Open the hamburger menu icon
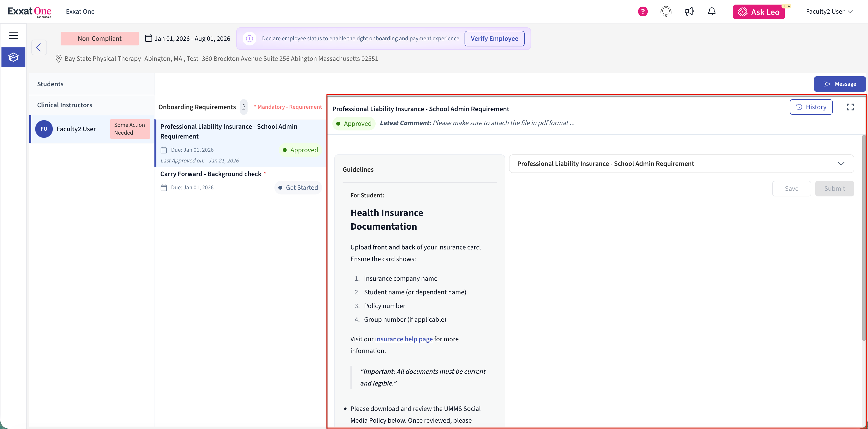Image resolution: width=868 pixels, height=429 pixels. (13, 35)
